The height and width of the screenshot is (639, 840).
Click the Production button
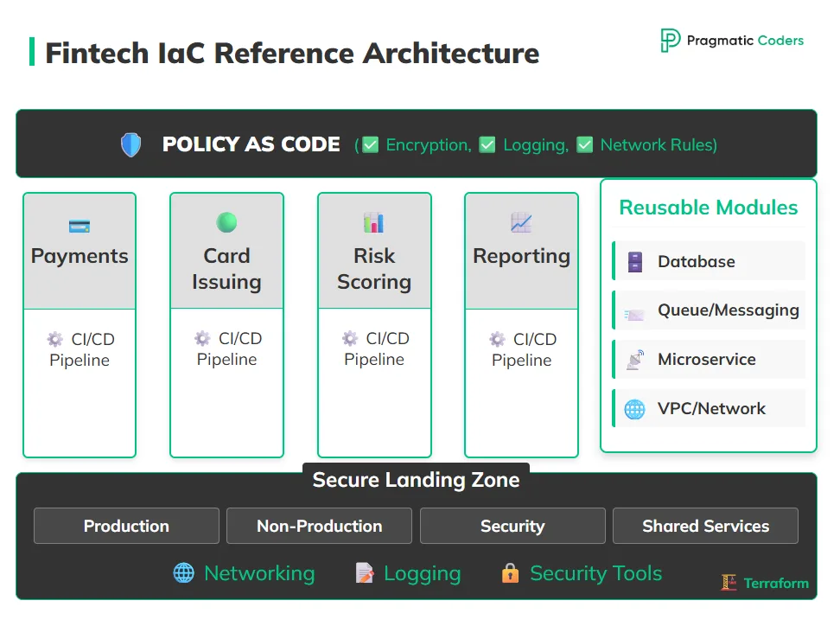126,526
